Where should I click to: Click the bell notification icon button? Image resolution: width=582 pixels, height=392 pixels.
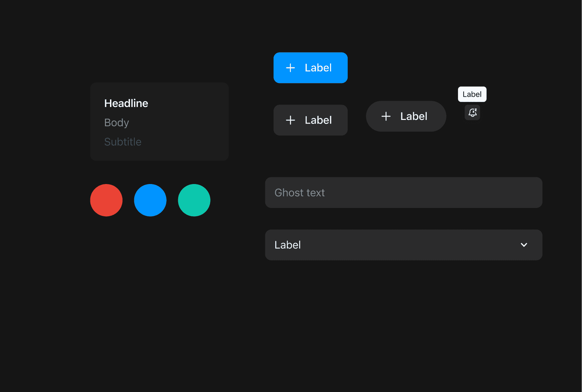click(x=472, y=113)
